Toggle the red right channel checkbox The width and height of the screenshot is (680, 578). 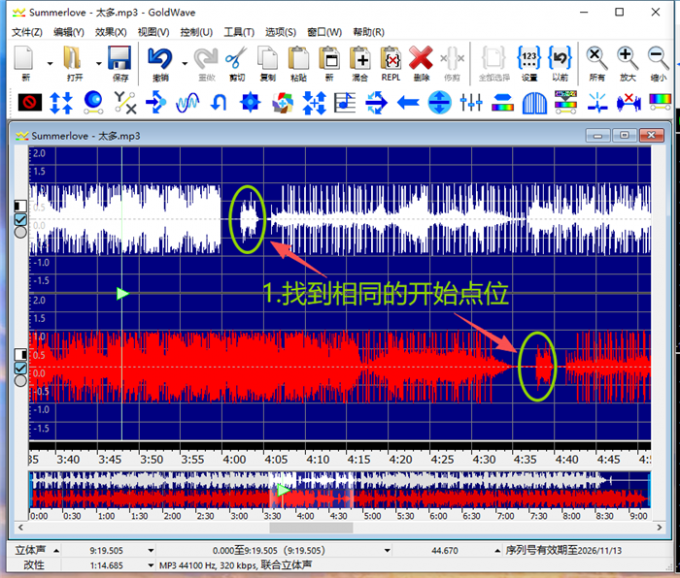point(20,368)
